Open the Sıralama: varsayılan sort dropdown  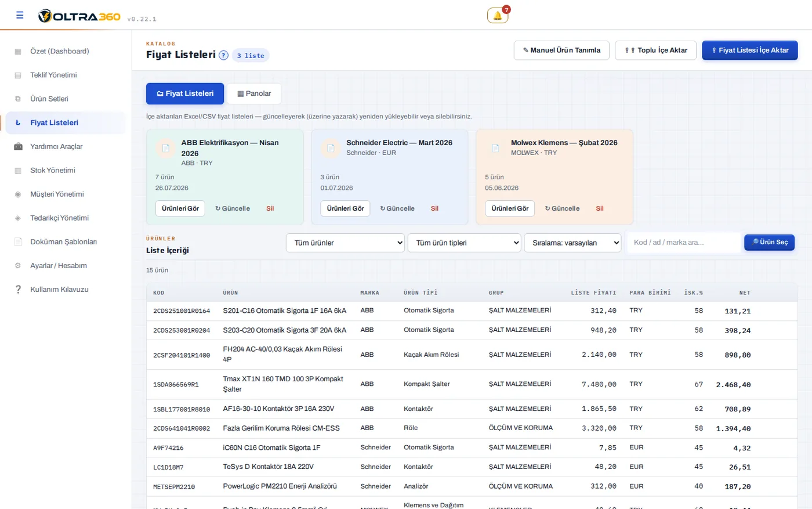pos(572,243)
